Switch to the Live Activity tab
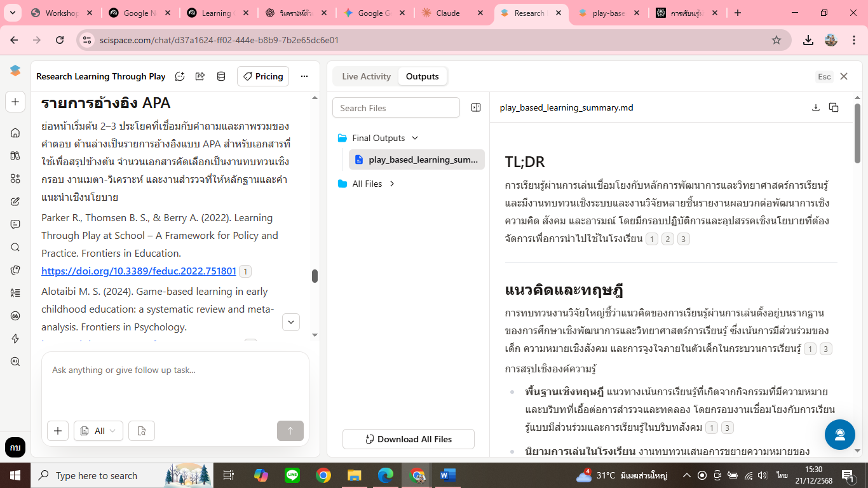Image resolution: width=868 pixels, height=488 pixels. 365,76
